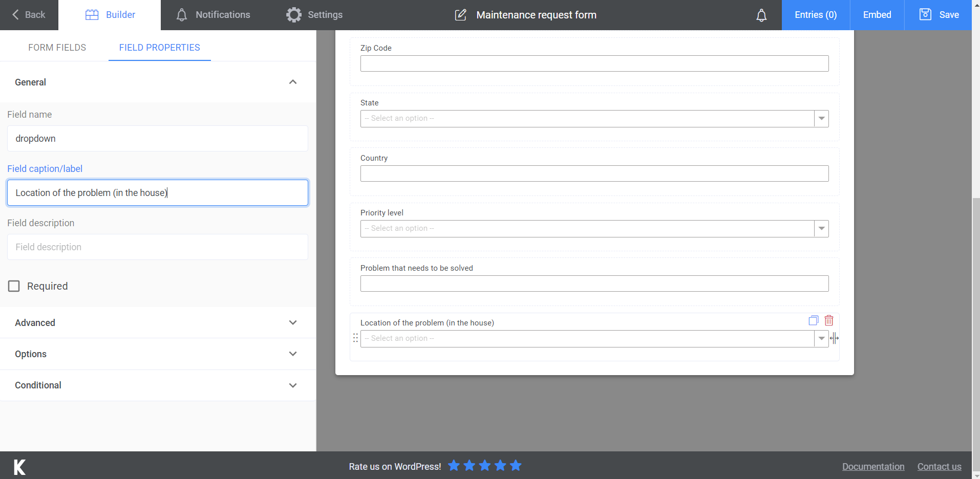
Task: Click the Embed button
Action: [x=877, y=15]
